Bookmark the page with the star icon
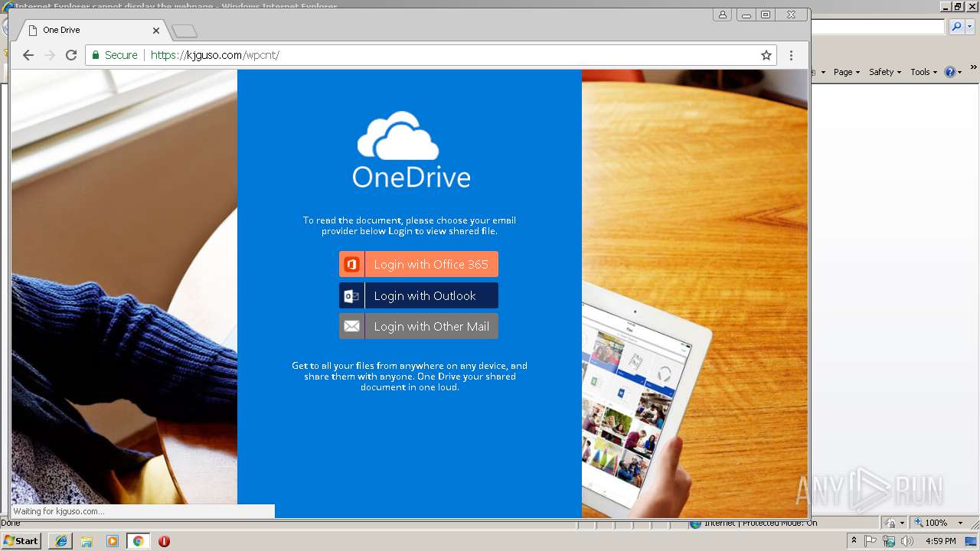Screen dimensions: 980x551 coord(766,55)
